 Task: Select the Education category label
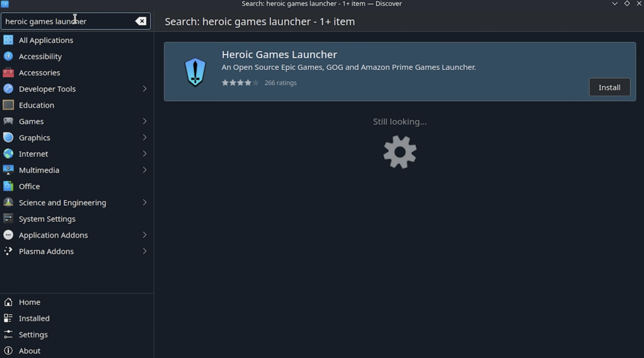coord(37,105)
